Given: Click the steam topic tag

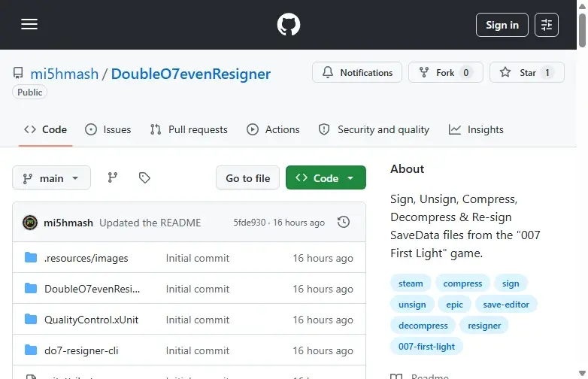Looking at the screenshot, I should (411, 283).
